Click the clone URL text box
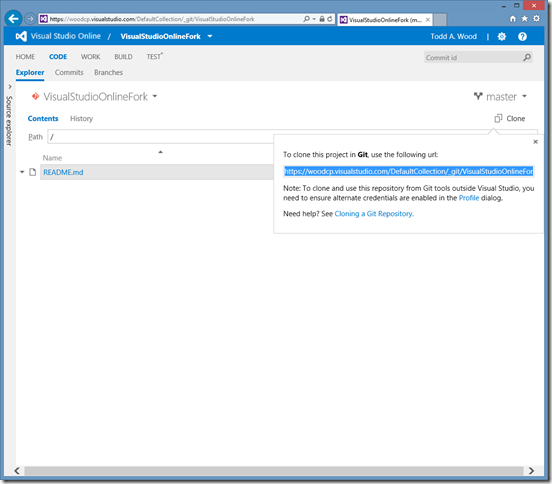Screen dimensions: 552x484 (409, 171)
